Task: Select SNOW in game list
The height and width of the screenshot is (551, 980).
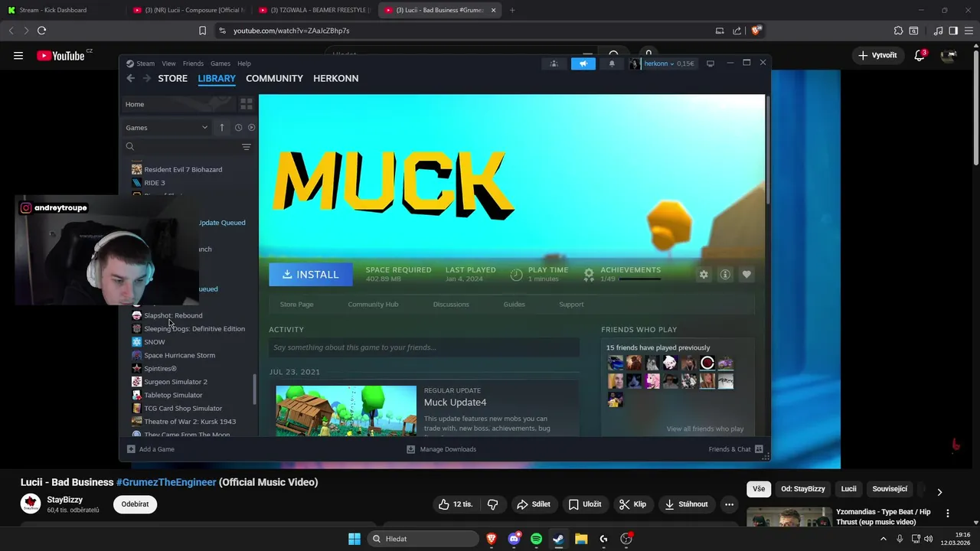Action: click(154, 342)
